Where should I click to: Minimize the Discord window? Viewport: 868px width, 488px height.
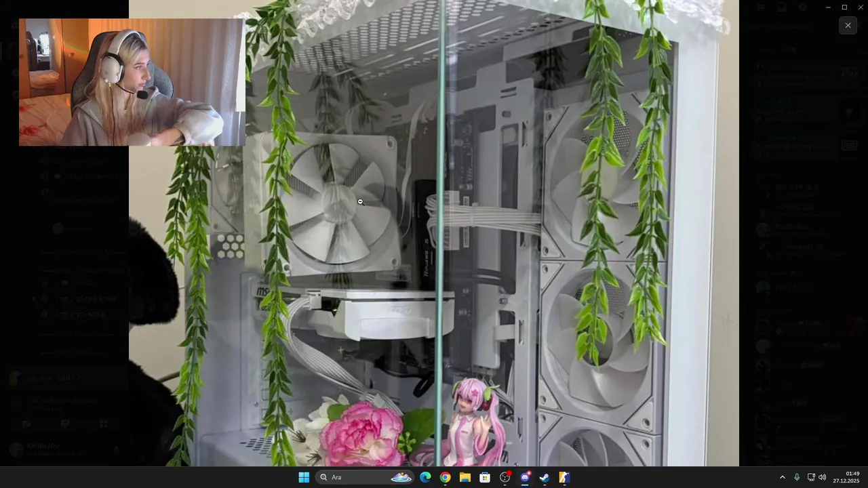[828, 7]
